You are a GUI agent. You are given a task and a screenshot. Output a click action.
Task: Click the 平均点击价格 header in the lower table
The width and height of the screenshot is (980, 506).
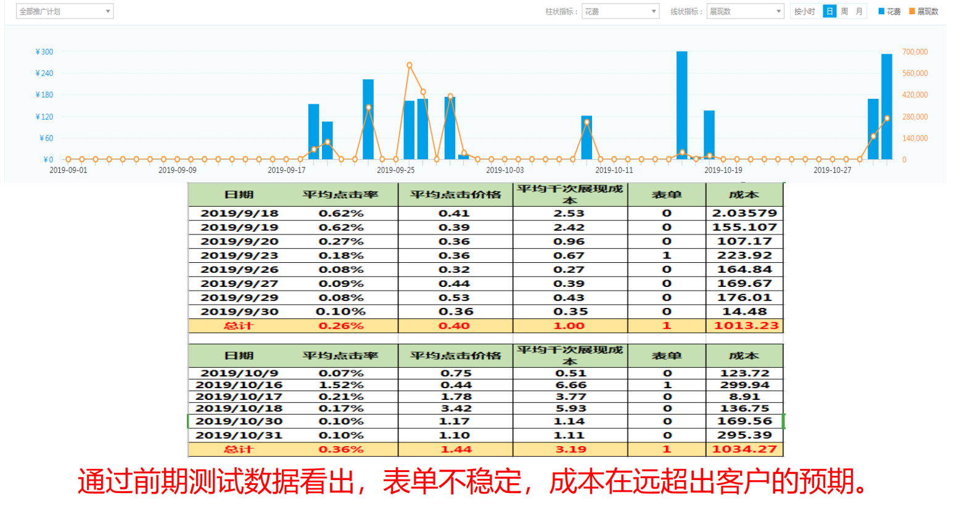click(x=456, y=355)
